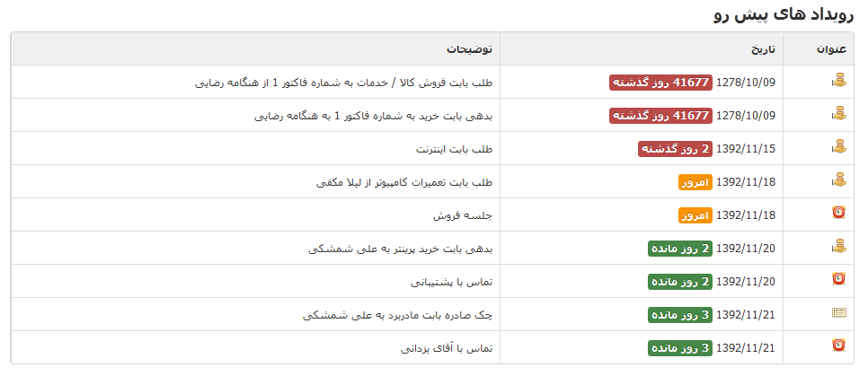Image resolution: width=868 pixels, height=376 pixels.
Task: Click the green '3 روز مانده' badge in the cheque row
Action: point(679,314)
